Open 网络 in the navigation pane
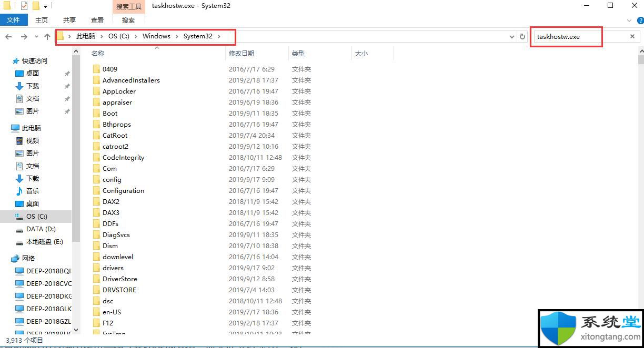The height and width of the screenshot is (348, 644). tap(28, 259)
